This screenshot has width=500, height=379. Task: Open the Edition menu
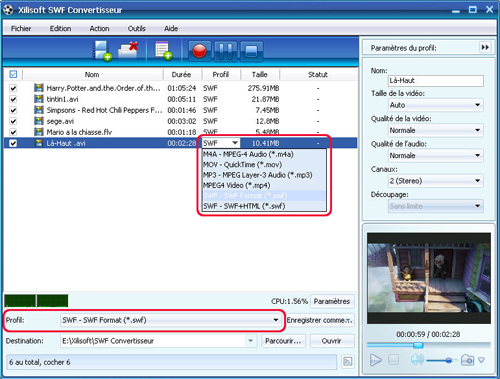(x=60, y=28)
